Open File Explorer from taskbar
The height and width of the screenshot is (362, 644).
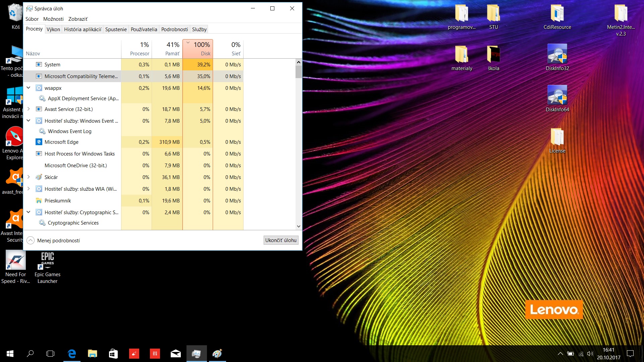[93, 354]
